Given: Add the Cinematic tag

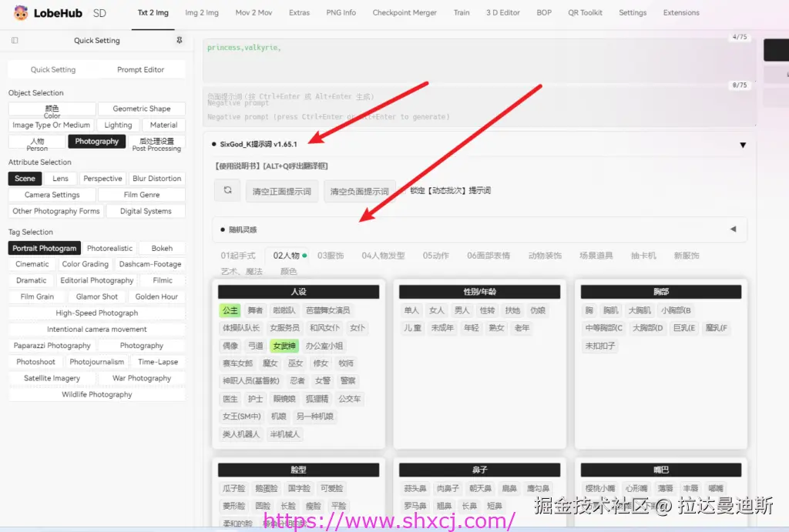Looking at the screenshot, I should tap(32, 264).
